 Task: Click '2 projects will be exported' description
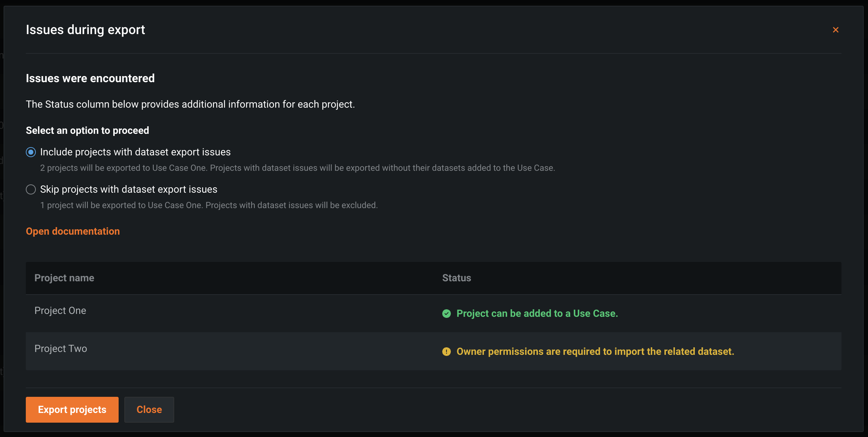(x=297, y=168)
